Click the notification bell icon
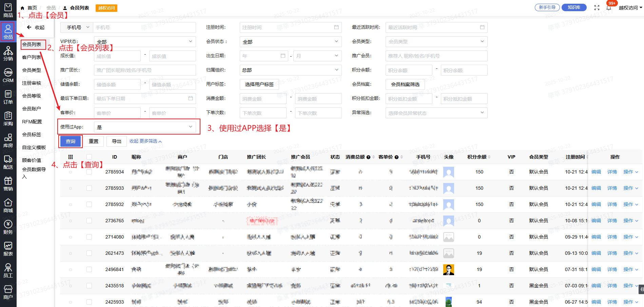 pyautogui.click(x=609, y=8)
